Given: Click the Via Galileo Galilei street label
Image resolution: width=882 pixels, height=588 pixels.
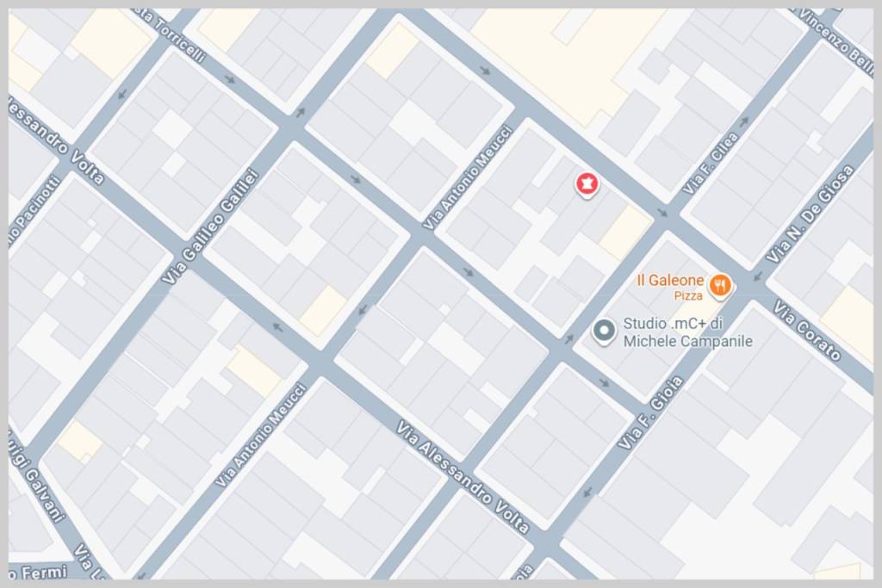Looking at the screenshot, I should 210,226.
